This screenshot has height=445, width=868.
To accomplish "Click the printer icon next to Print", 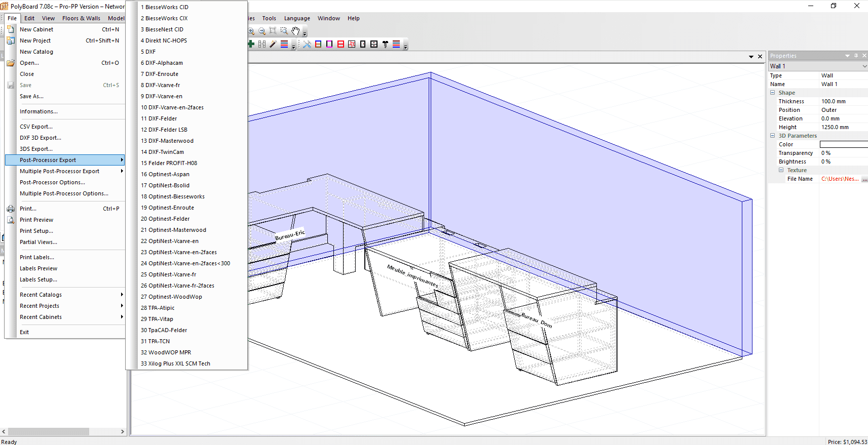I will click(11, 209).
